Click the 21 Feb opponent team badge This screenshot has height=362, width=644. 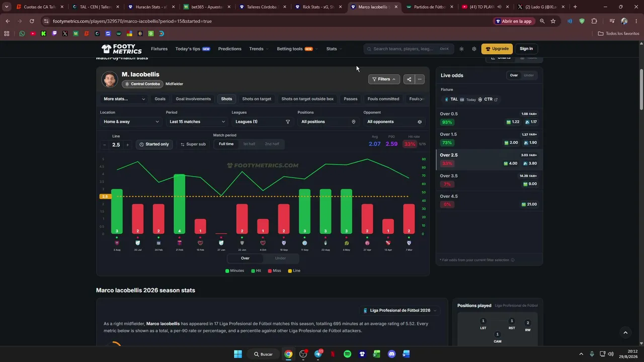tap(180, 243)
